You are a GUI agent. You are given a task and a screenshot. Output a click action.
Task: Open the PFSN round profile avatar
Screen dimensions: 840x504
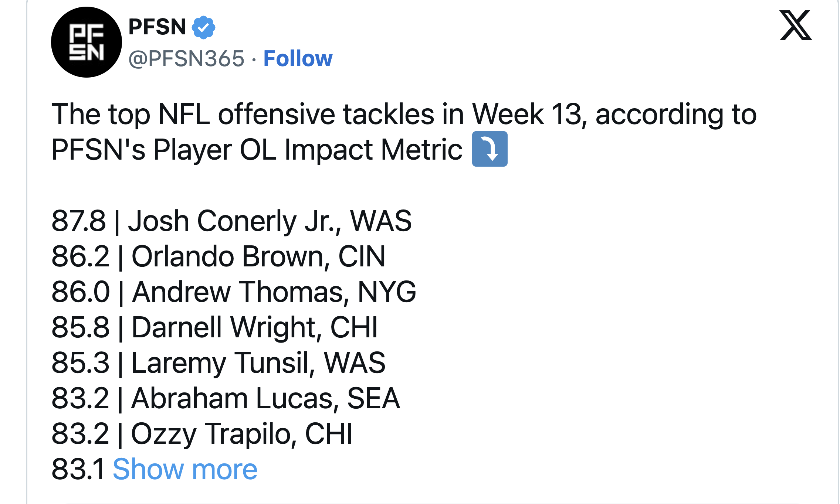pyautogui.click(x=87, y=42)
